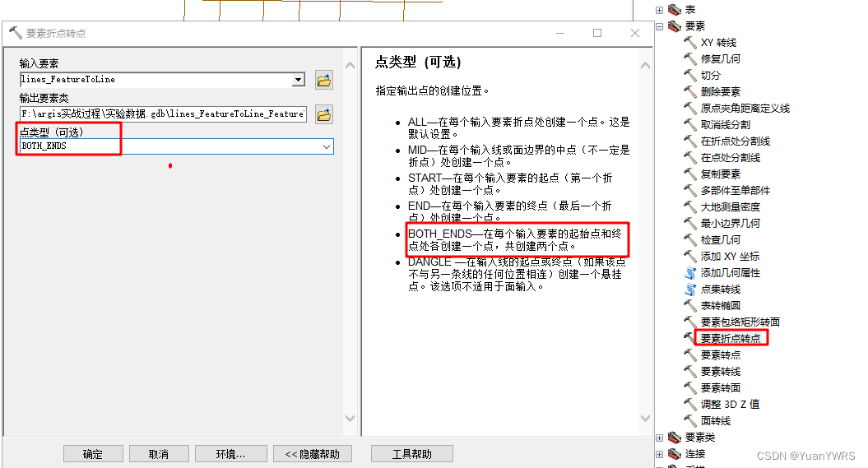Expand the 要素类 toolset
Screen dimensions: 868x468
(x=659, y=438)
